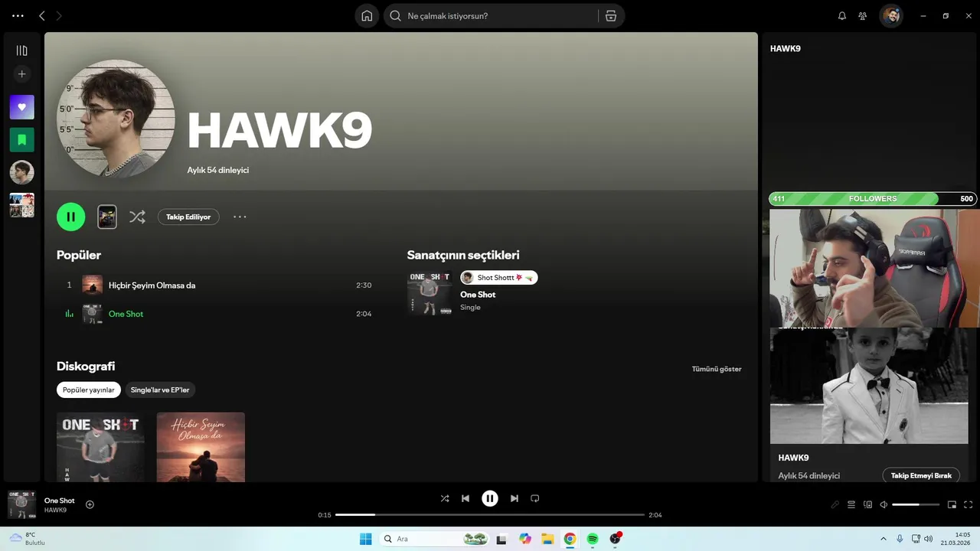Open the One Shot artist pick card

coord(430,292)
